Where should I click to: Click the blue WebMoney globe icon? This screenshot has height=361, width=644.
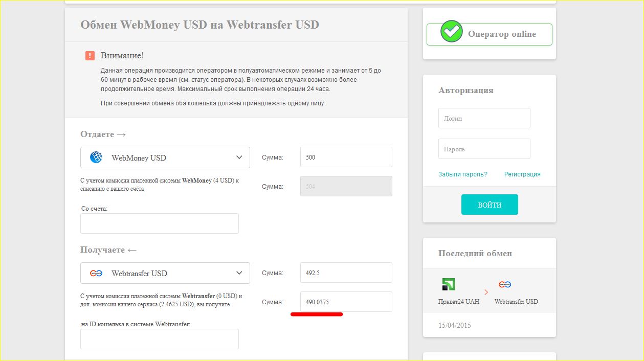(x=96, y=157)
